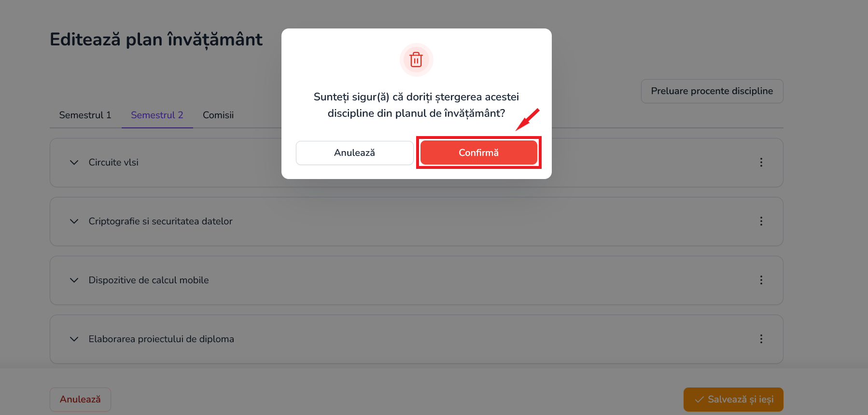
Task: Click the trash icon in the dialog
Action: click(416, 60)
